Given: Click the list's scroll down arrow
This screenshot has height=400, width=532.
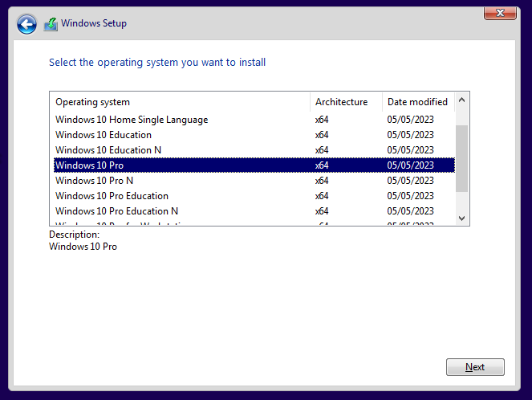Looking at the screenshot, I should (x=461, y=218).
